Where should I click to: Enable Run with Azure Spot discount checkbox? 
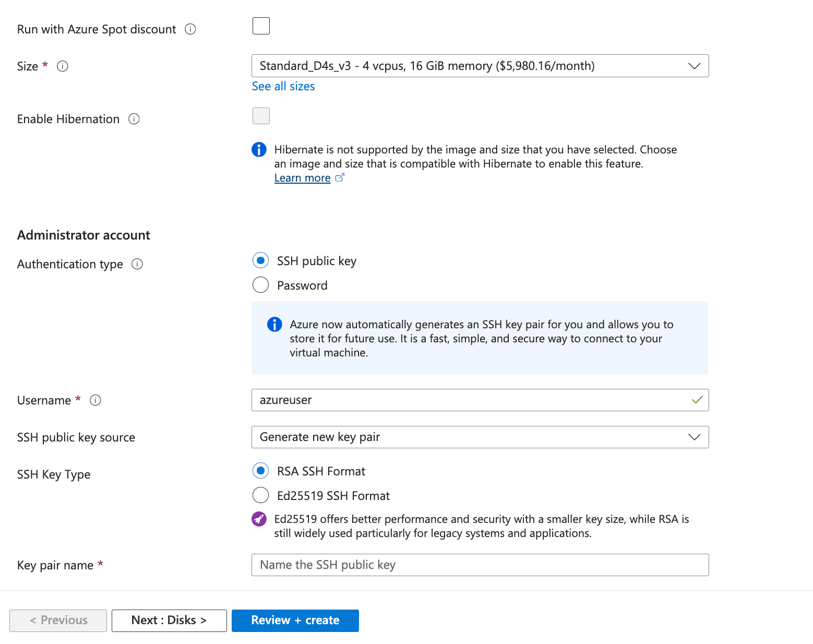point(261,26)
